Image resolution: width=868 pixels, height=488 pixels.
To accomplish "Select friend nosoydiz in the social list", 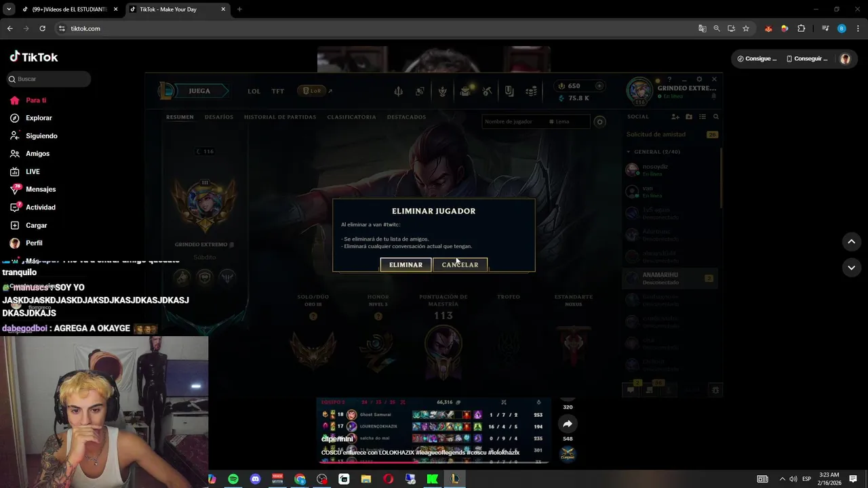I will (x=670, y=169).
